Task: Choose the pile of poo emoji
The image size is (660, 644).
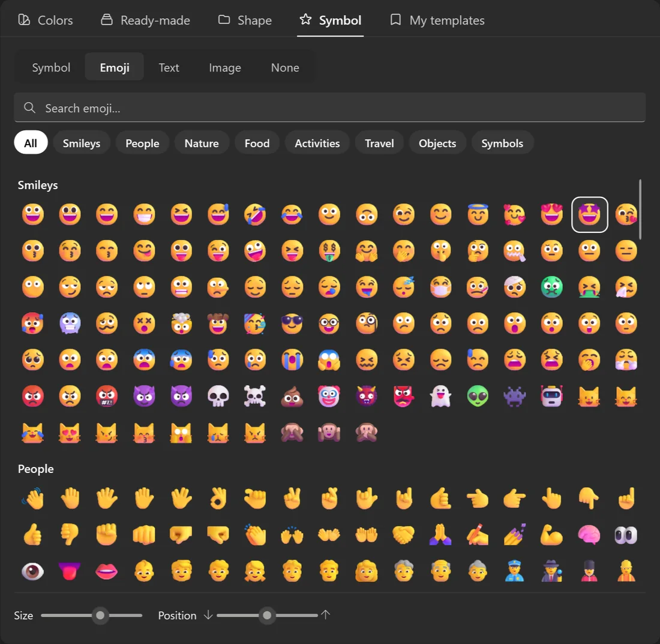Action: pos(292,396)
